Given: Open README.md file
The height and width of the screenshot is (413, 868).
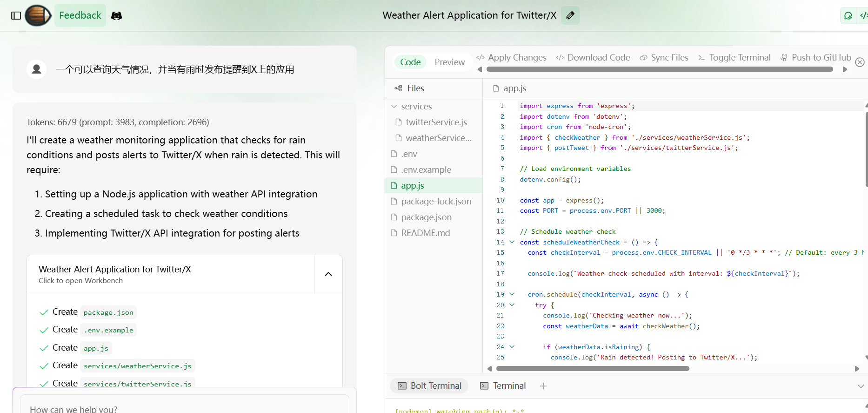Looking at the screenshot, I should click(x=434, y=233).
